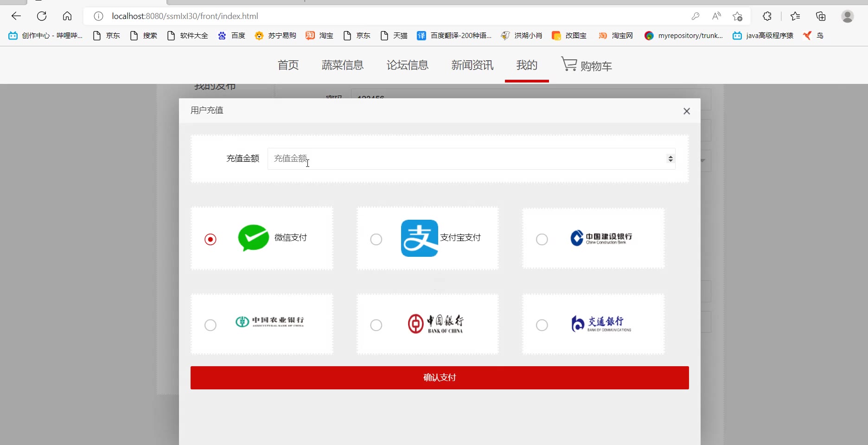Image resolution: width=868 pixels, height=445 pixels.
Task: Open the 搜索 bookmark
Action: pos(143,36)
